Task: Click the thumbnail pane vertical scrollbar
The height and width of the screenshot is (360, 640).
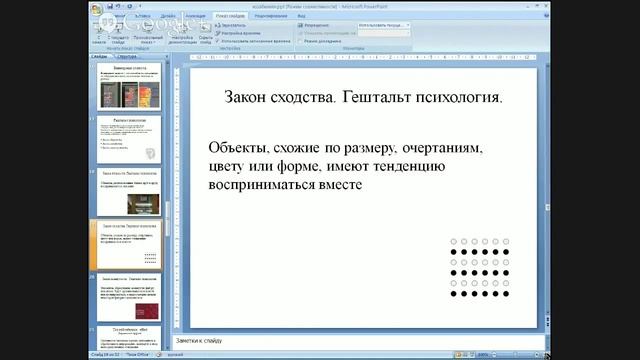Action: tap(167, 218)
